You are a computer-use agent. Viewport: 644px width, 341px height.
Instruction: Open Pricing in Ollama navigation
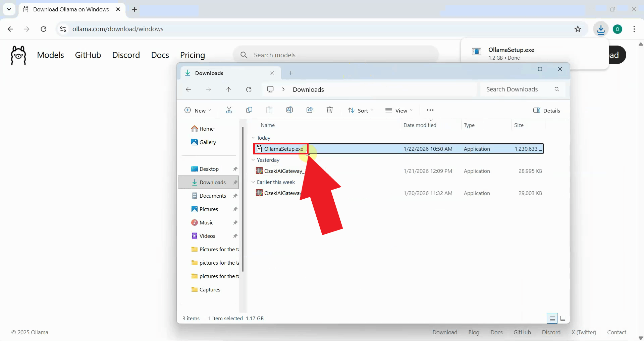pyautogui.click(x=193, y=55)
